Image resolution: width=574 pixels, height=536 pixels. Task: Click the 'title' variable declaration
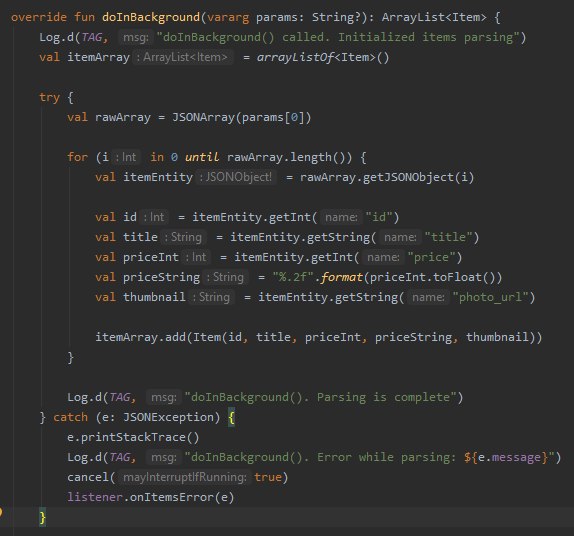[x=140, y=237]
